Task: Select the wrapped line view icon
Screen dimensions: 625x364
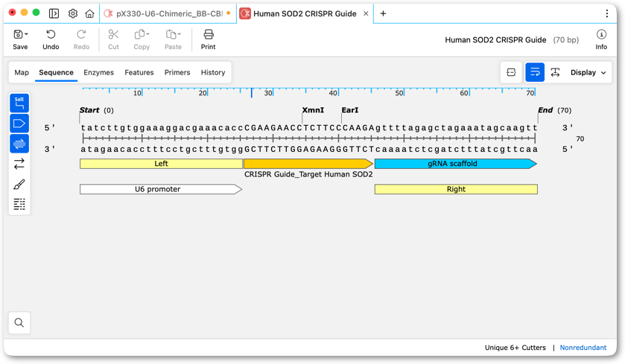Action: pyautogui.click(x=535, y=72)
